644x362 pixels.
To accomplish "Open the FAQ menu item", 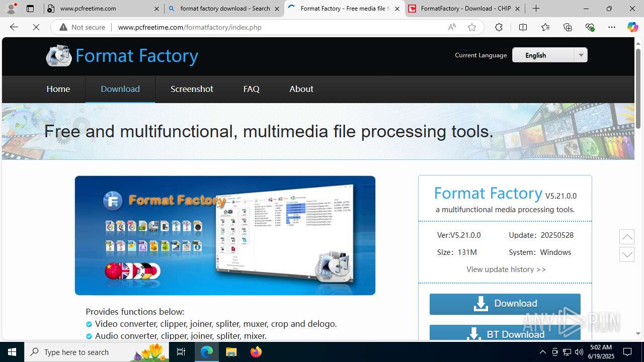I will [251, 89].
